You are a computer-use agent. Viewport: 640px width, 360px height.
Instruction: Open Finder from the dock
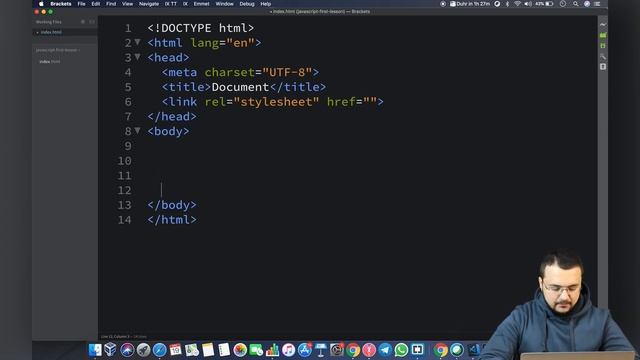tap(95, 350)
